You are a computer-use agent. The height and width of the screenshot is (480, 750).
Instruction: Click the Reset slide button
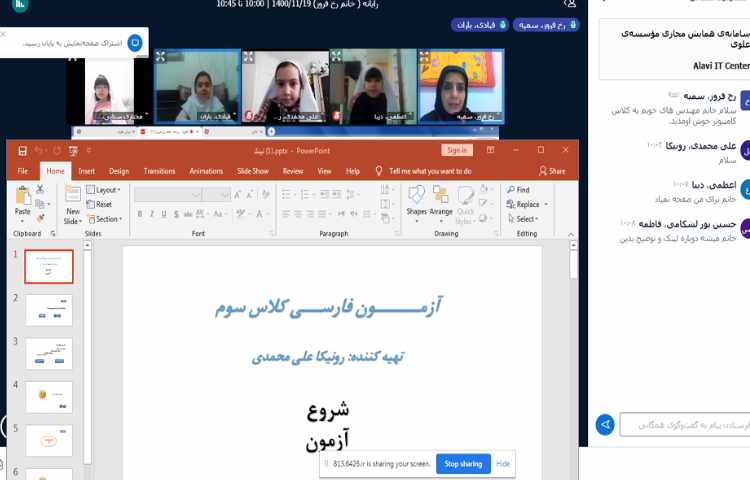(99, 204)
